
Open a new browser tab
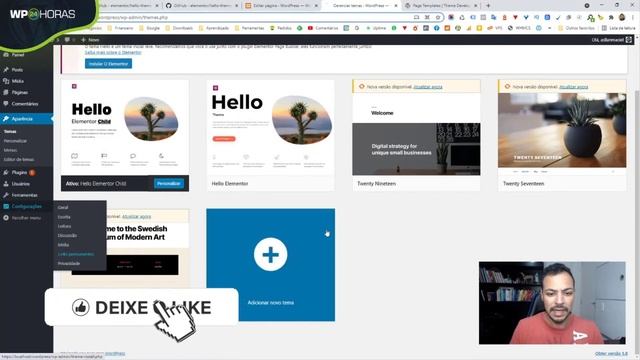488,6
